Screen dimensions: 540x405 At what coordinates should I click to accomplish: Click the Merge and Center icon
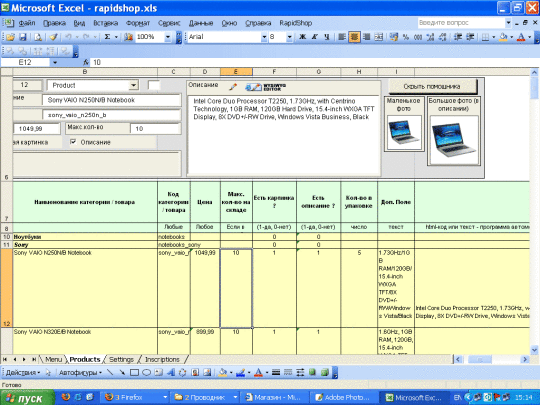click(x=378, y=37)
